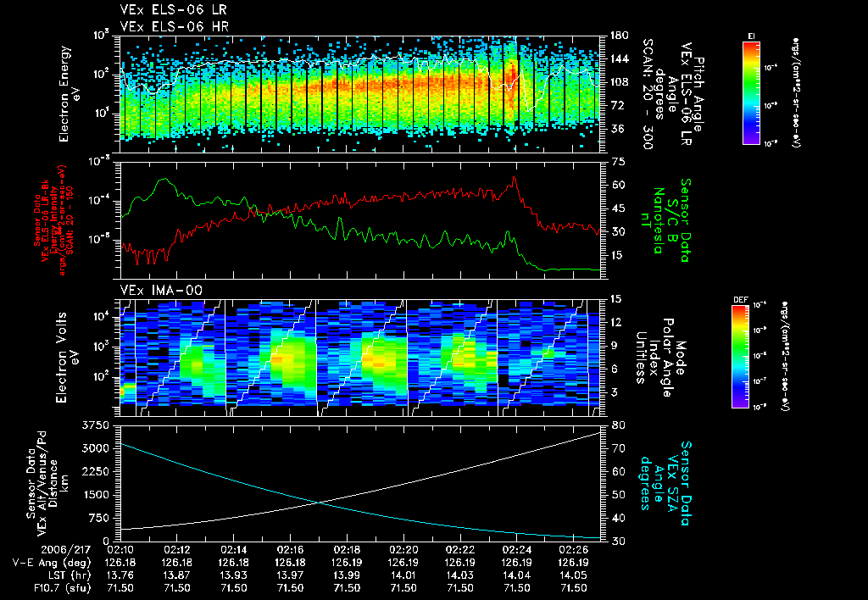Click time tick label '02:26'
Image resolution: width=868 pixels, height=600 pixels.
point(574,550)
